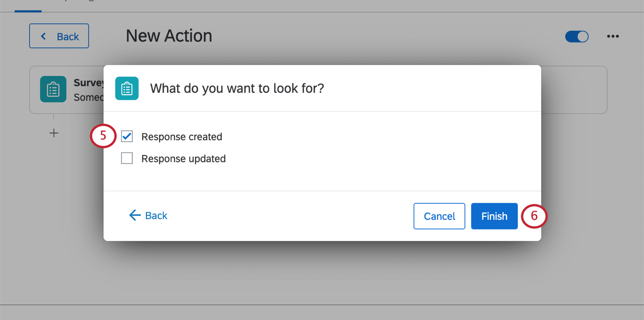Select the "Response updated" label text
The height and width of the screenshot is (320, 644).
[183, 159]
